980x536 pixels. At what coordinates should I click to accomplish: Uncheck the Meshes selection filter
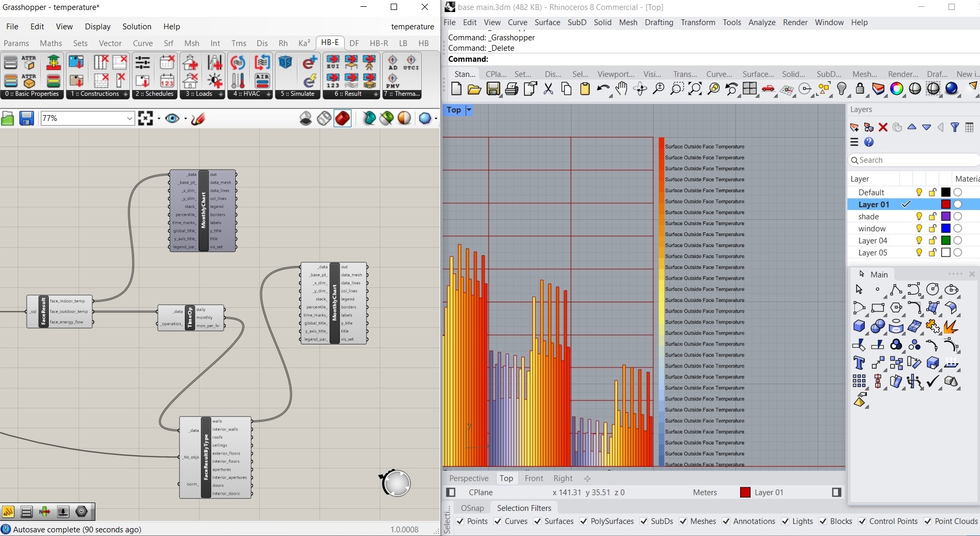coord(683,521)
